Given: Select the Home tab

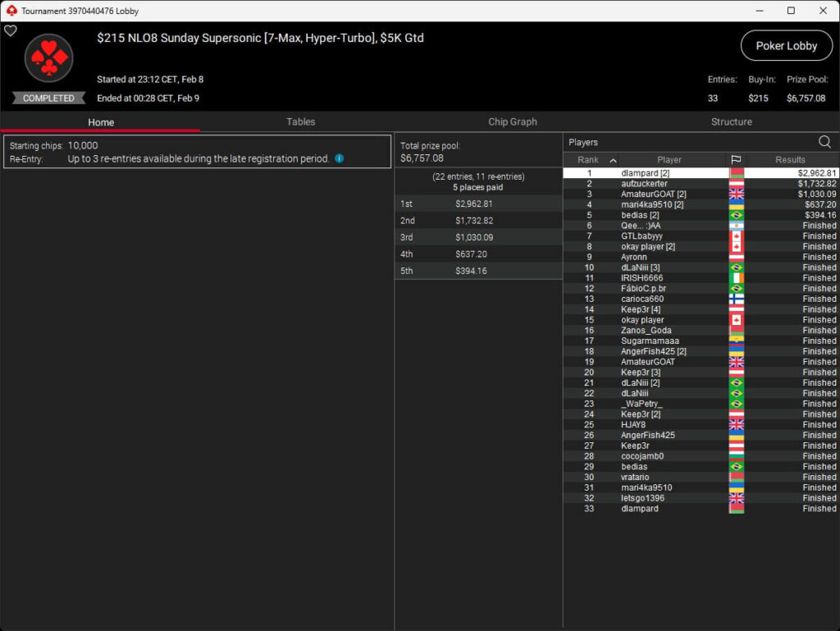Looking at the screenshot, I should point(101,122).
